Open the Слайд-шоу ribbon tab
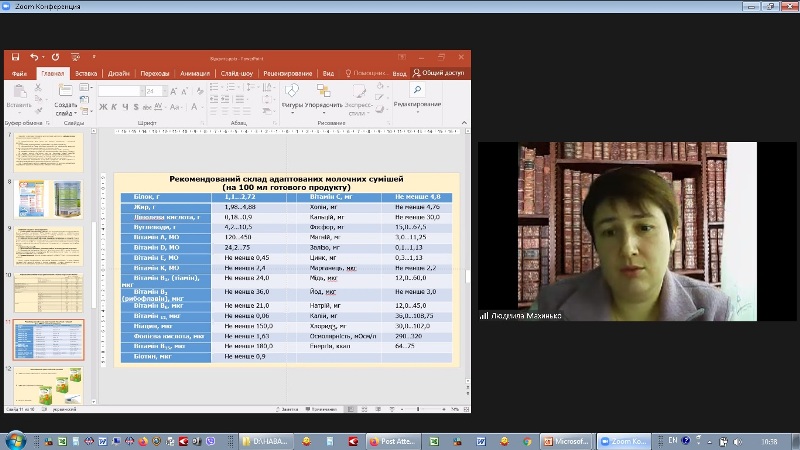Image resolution: width=800 pixels, height=450 pixels. pyautogui.click(x=237, y=73)
